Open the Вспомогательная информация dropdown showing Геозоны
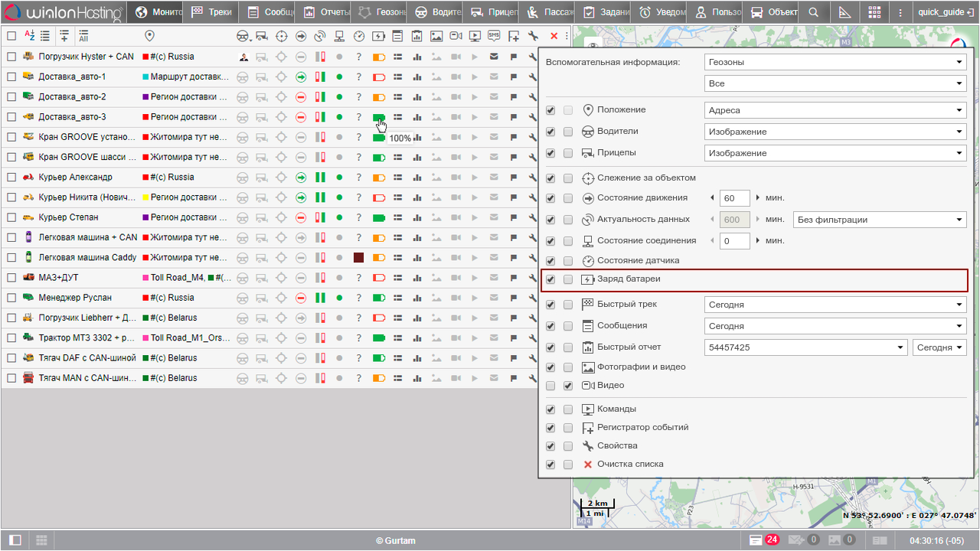 (833, 61)
